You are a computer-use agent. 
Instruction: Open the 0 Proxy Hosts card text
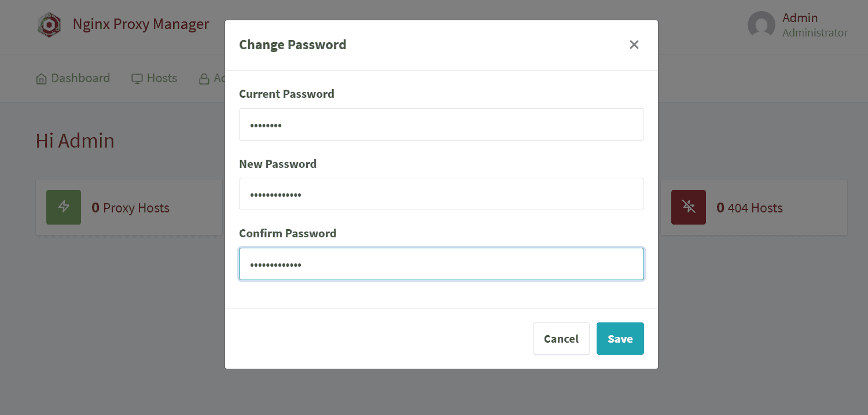[x=131, y=208]
